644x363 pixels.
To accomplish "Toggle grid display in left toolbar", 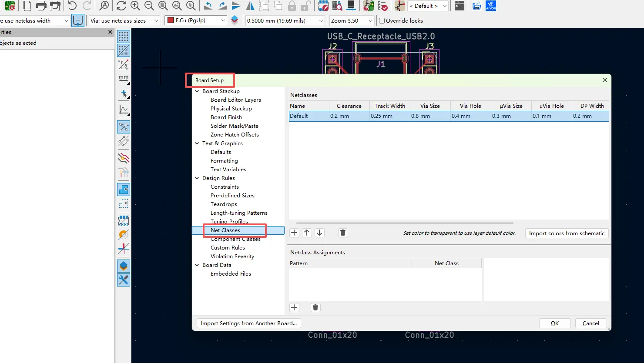I will point(124,37).
